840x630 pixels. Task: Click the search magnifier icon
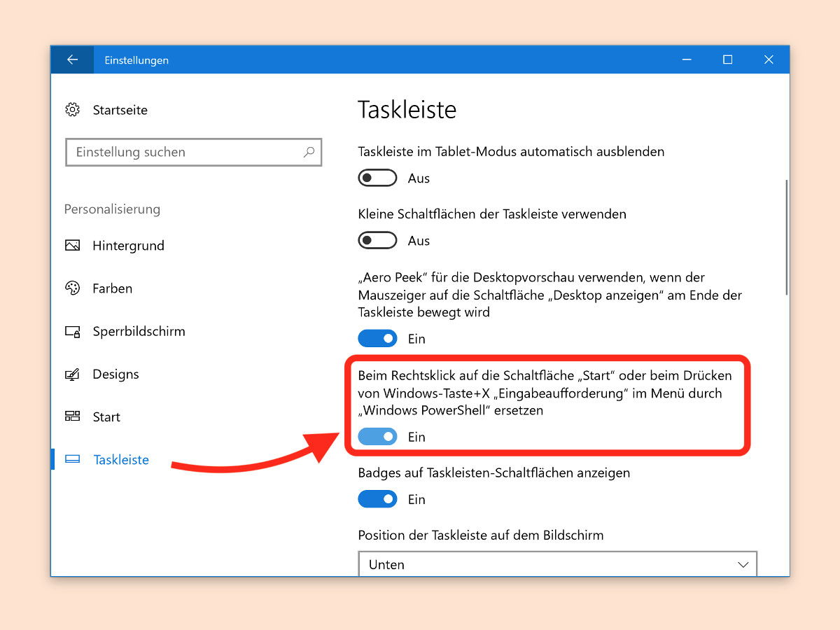click(309, 152)
